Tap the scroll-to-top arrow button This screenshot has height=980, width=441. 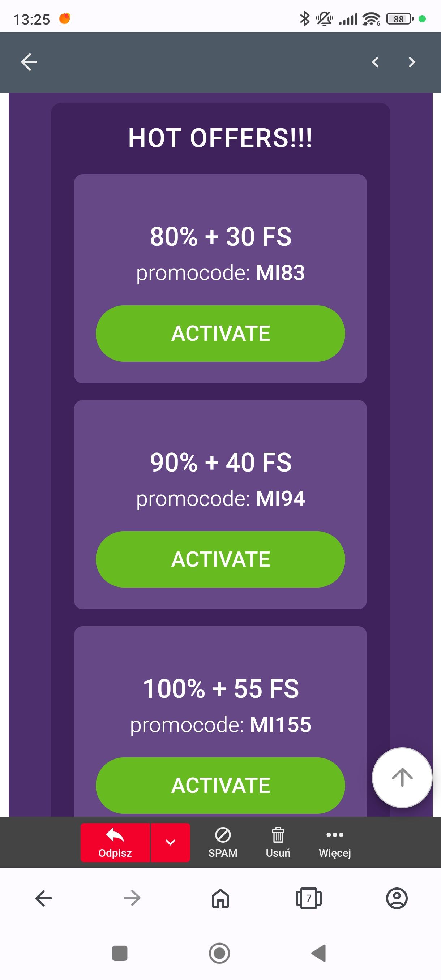[402, 777]
